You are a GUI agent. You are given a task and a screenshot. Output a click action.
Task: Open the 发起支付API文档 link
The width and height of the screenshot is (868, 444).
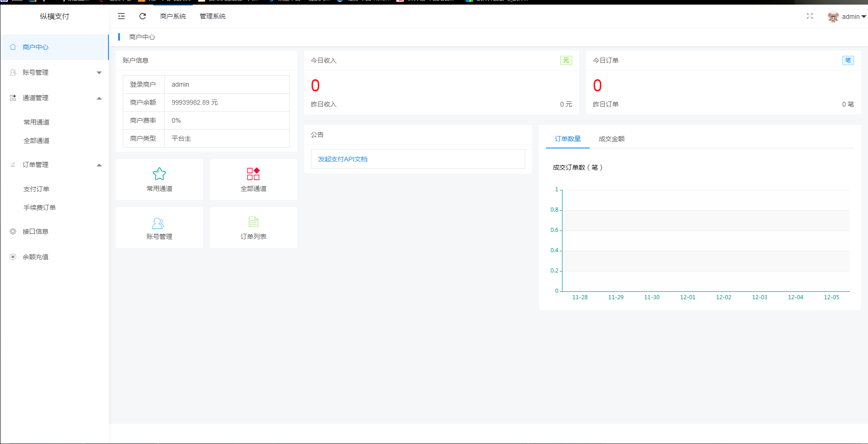(x=342, y=159)
